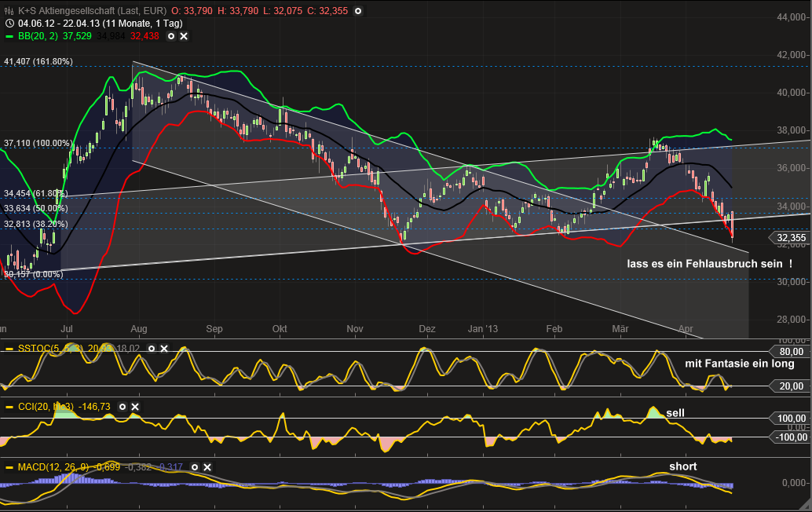Click the BB lower value 32,438
Screen dimensions: 812x512
144,36
